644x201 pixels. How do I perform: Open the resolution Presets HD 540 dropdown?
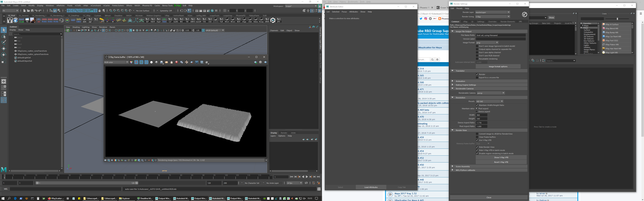pos(490,101)
